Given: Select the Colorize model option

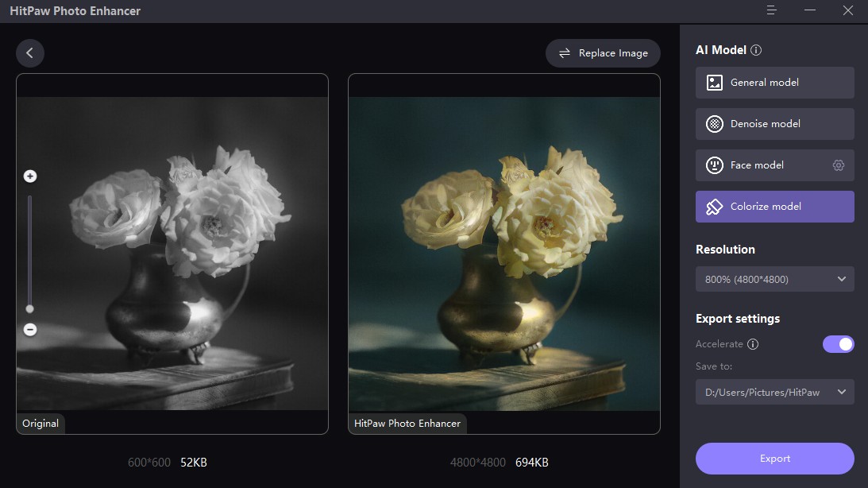Looking at the screenshot, I should coord(774,207).
